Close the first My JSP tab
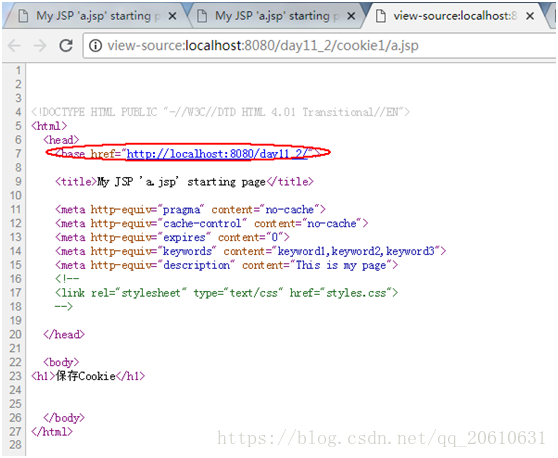The width and height of the screenshot is (558, 458). click(x=172, y=16)
